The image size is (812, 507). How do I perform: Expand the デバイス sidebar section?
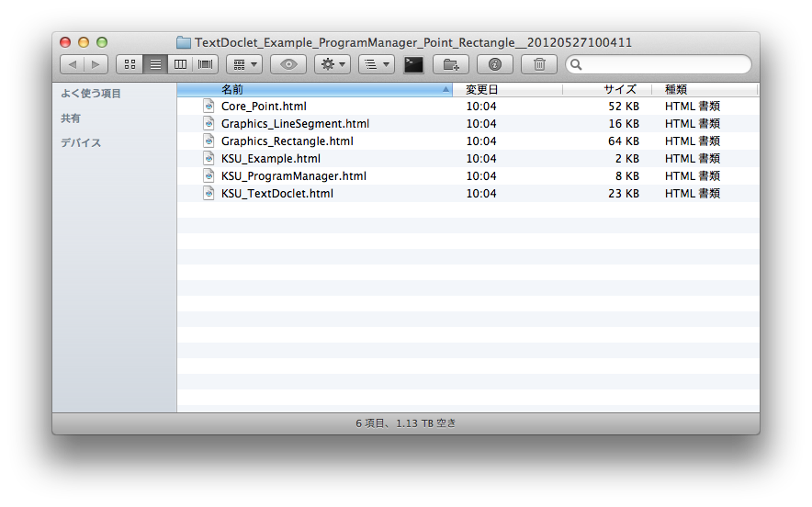(81, 142)
